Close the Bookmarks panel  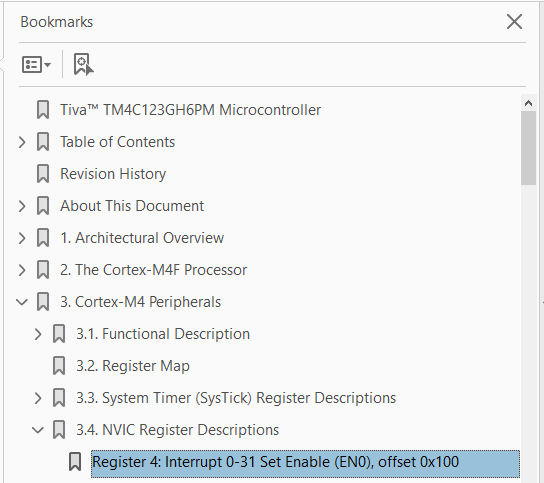514,22
